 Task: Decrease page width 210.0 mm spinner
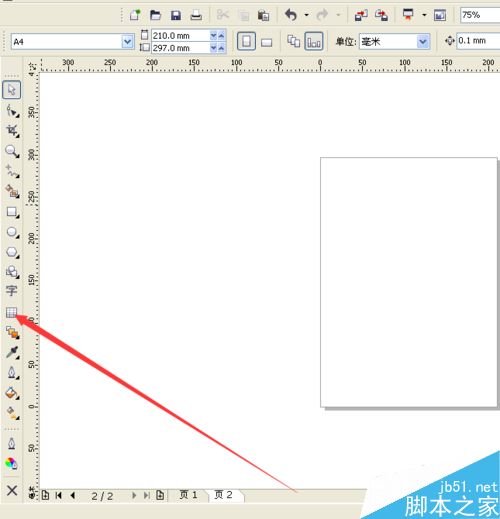coord(214,35)
